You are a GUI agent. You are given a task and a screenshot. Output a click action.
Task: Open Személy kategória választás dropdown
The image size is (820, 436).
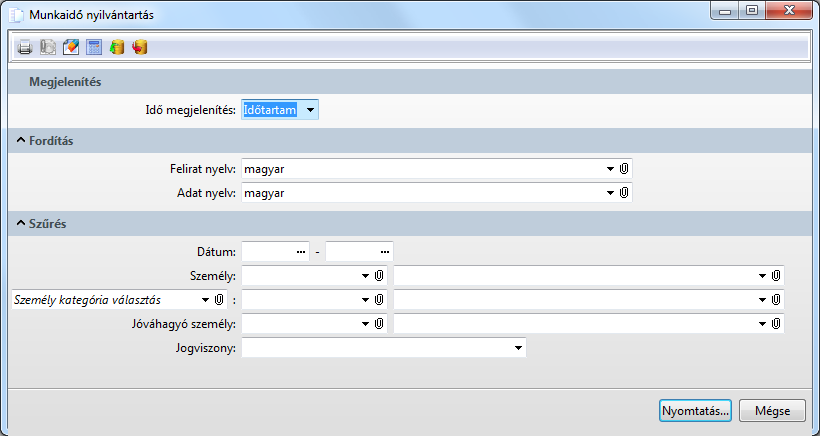coord(206,300)
